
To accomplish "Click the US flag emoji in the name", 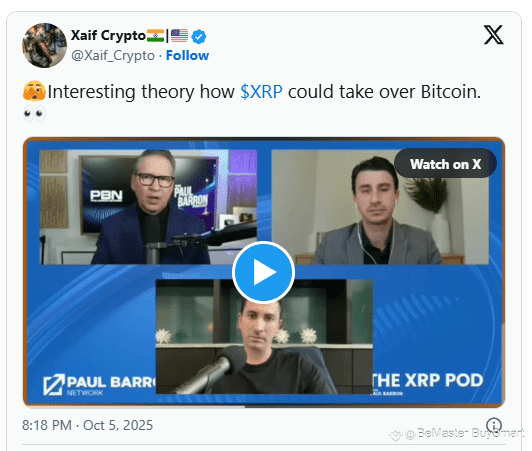I will [179, 36].
